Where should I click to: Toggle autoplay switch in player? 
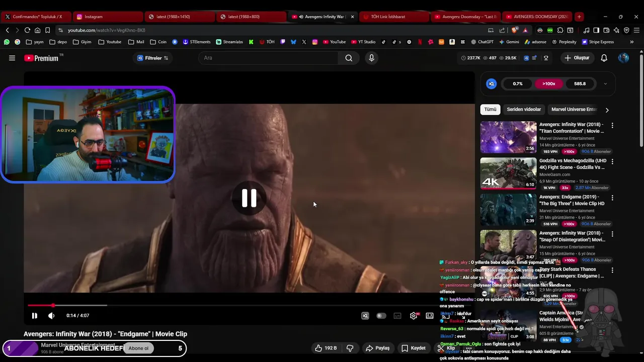click(x=381, y=316)
